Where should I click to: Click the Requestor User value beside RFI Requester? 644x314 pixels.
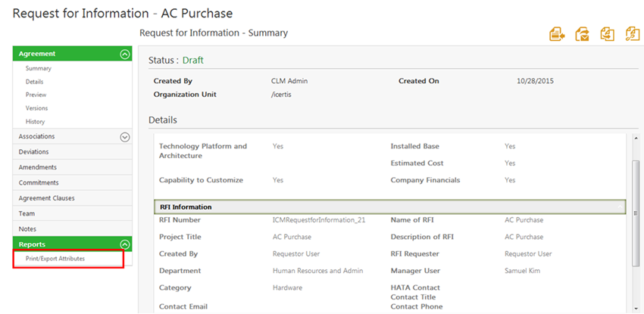tap(528, 254)
